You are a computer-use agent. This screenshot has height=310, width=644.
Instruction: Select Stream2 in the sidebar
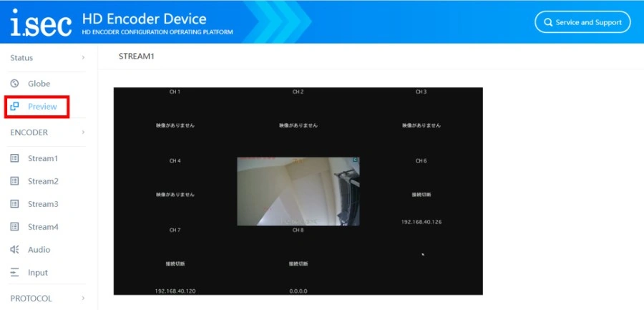(x=43, y=181)
